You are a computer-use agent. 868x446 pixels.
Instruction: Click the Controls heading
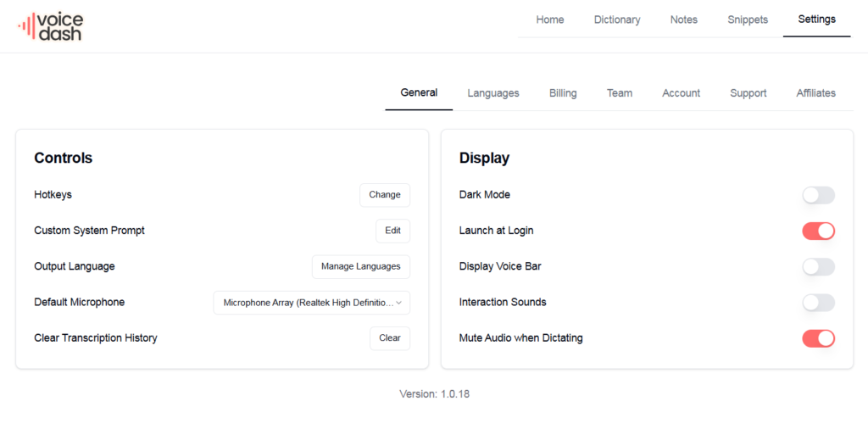63,158
